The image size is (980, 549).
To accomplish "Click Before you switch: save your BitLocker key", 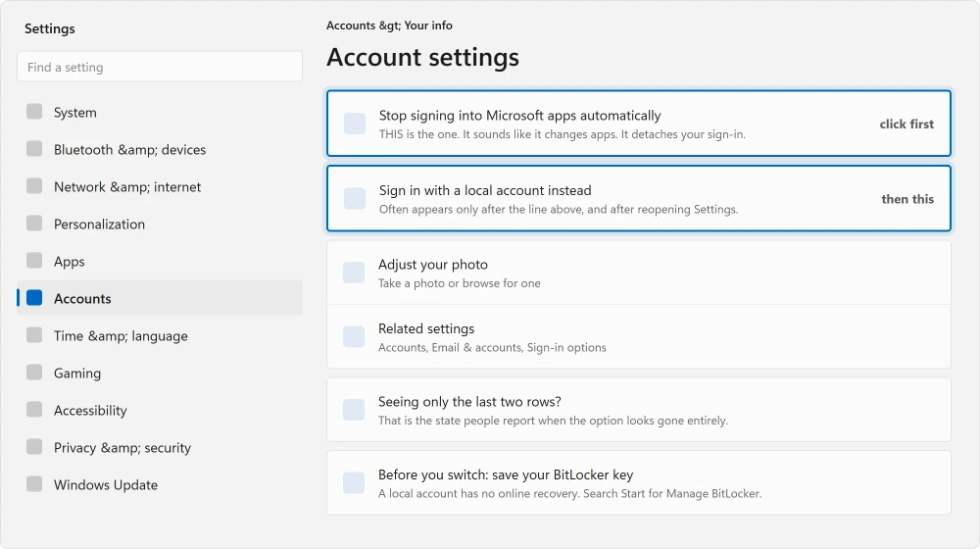I will [639, 482].
